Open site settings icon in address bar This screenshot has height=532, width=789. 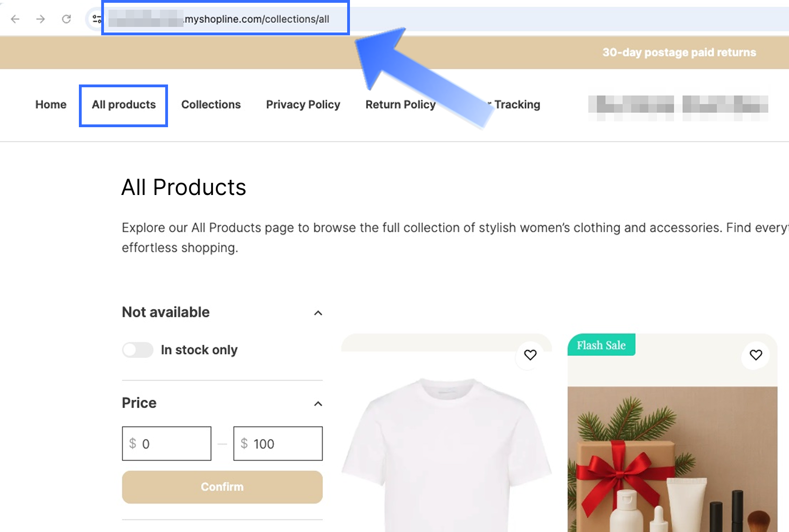tap(97, 19)
